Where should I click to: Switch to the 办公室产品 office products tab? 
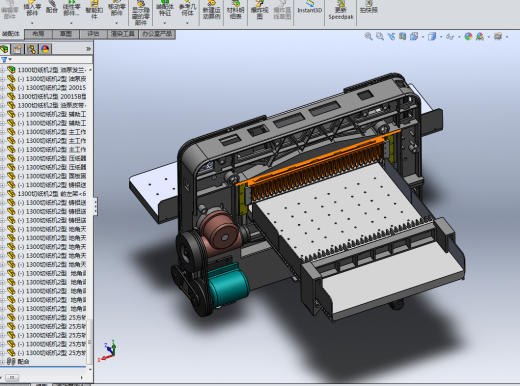[157, 34]
